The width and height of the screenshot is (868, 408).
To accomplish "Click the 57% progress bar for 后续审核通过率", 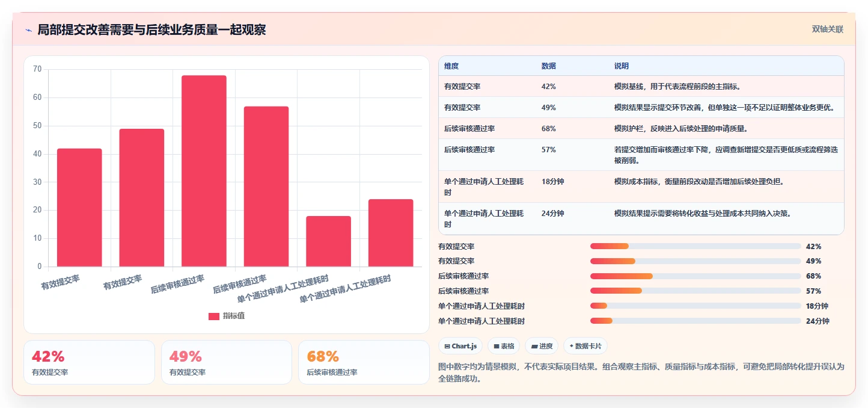I will point(695,291).
